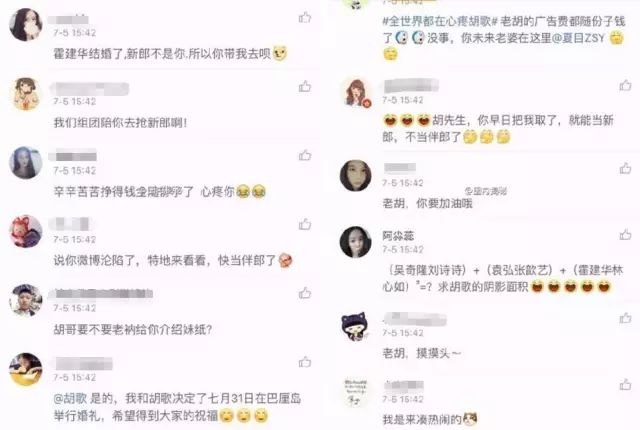Open username 阿朵蕊 profile

click(x=398, y=236)
